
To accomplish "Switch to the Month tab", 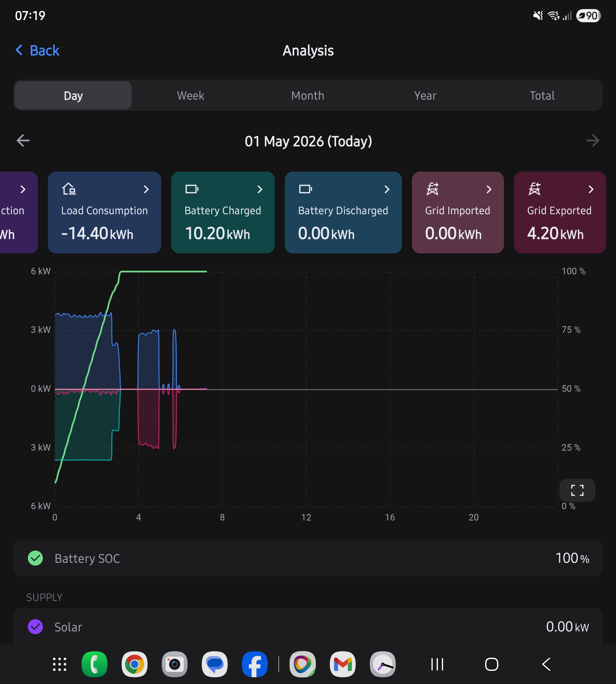I will [308, 96].
